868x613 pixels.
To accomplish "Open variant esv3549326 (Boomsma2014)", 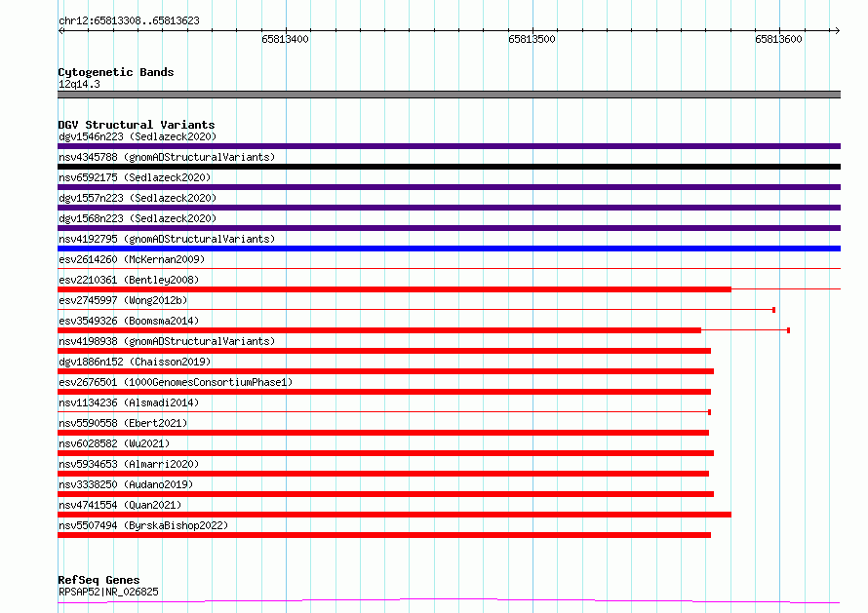I will pos(129,321).
